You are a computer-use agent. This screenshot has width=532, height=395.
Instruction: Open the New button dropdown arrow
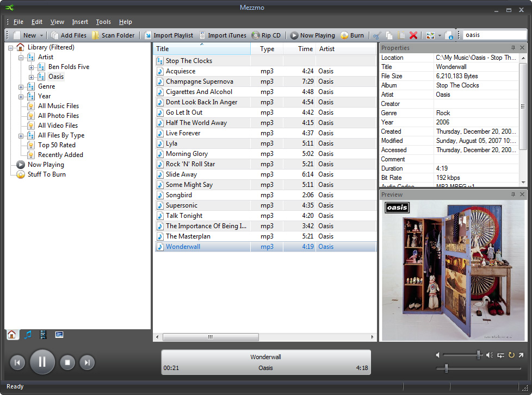pyautogui.click(x=41, y=35)
